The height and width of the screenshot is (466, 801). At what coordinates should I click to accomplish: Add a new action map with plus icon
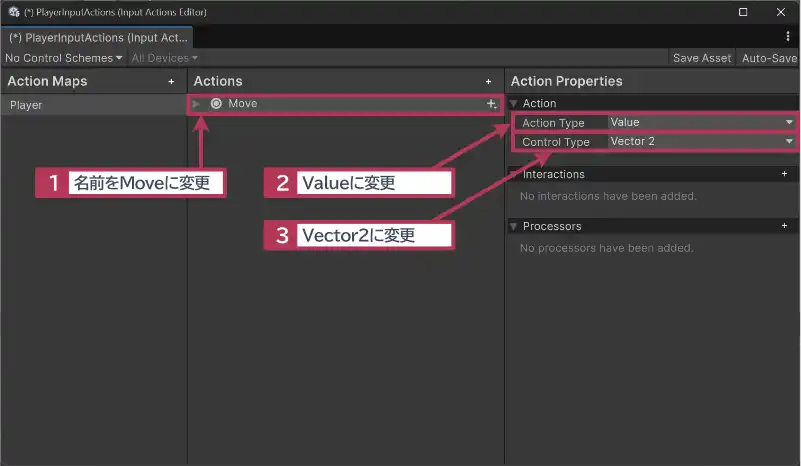(x=171, y=81)
